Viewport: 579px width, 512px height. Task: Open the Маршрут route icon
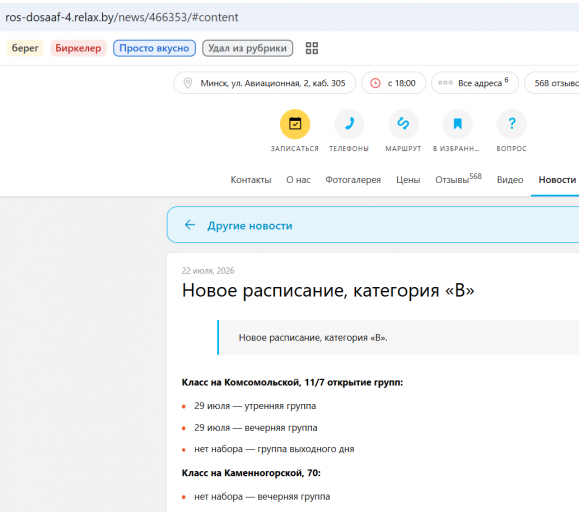pyautogui.click(x=403, y=124)
